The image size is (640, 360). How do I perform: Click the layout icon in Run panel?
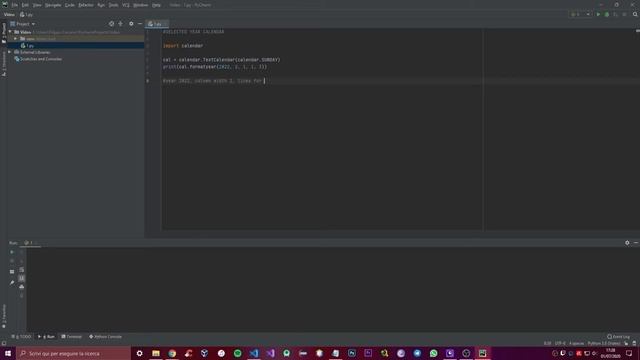point(12,271)
